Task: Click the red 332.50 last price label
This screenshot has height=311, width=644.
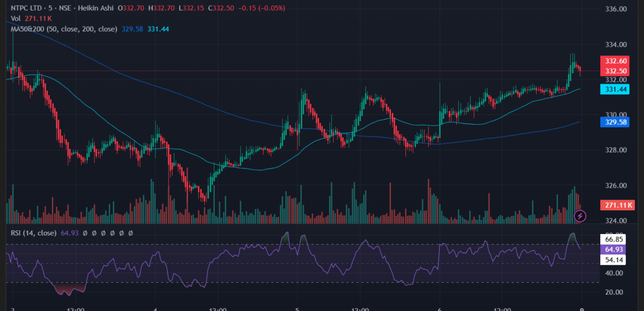Action: (615, 71)
